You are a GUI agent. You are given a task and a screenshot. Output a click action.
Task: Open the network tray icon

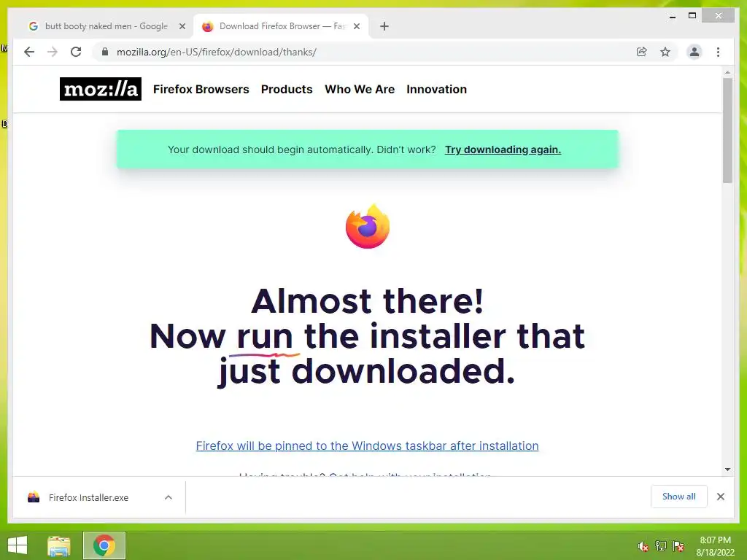pyautogui.click(x=661, y=546)
